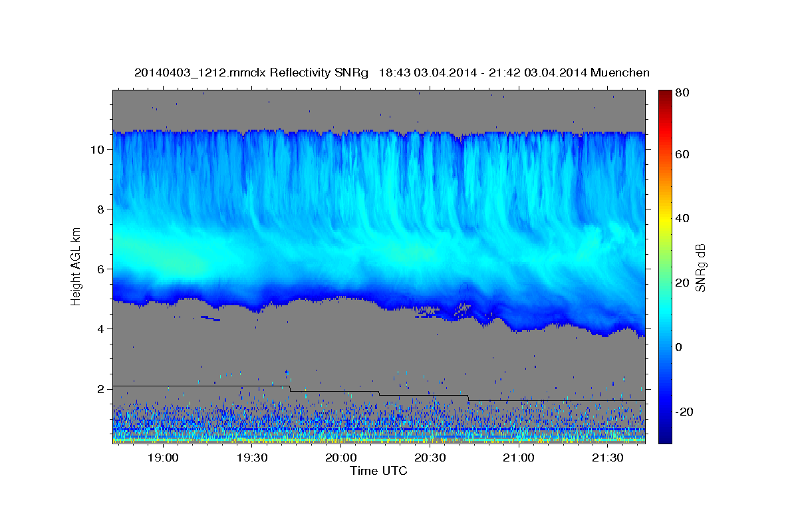798x532 pixels.
Task: Click the height tick label 2
Action: coord(100,389)
